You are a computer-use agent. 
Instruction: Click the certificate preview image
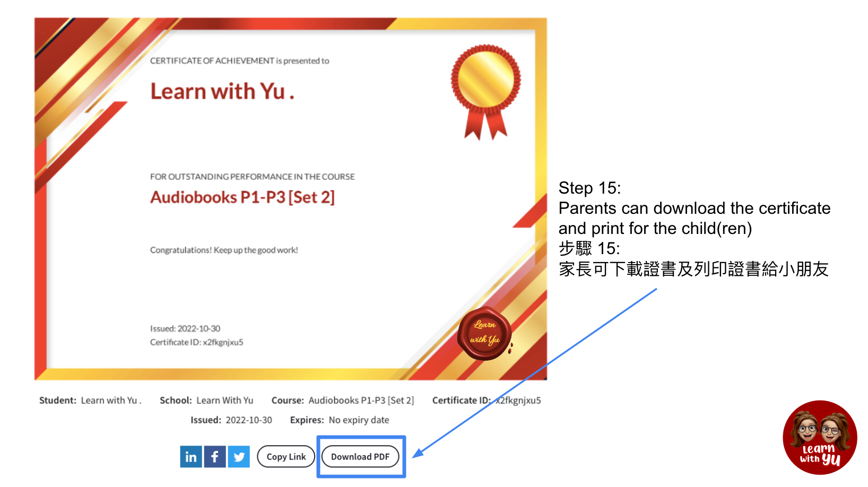291,199
